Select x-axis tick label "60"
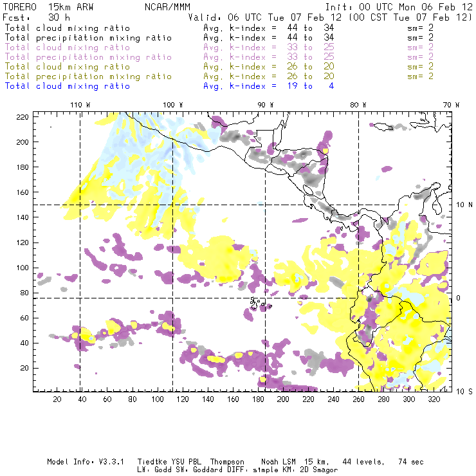The width and height of the screenshot is (476, 476). coord(107,399)
